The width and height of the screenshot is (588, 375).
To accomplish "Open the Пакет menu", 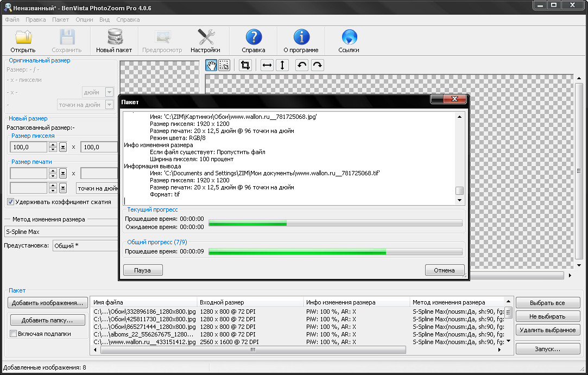I will pyautogui.click(x=60, y=20).
